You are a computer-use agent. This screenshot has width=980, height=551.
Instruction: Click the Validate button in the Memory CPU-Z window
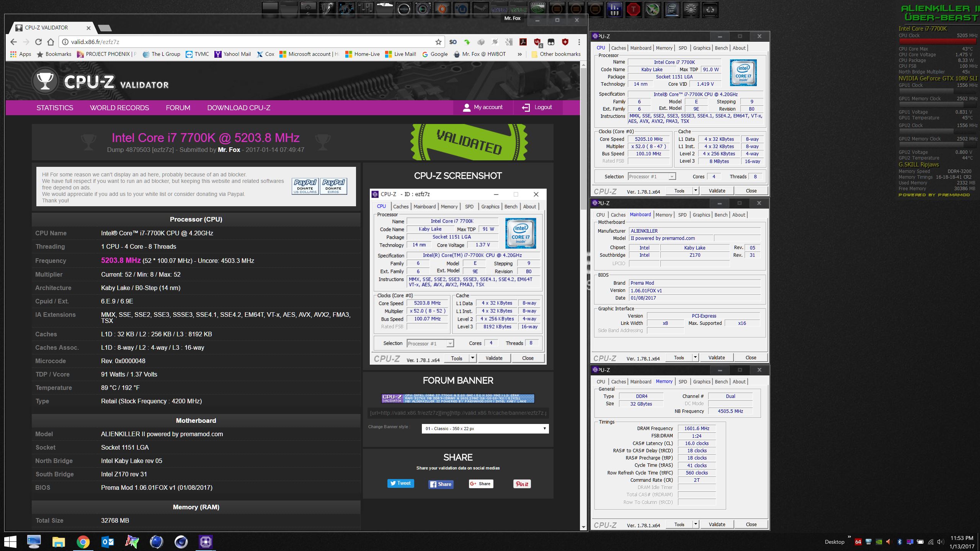pyautogui.click(x=717, y=525)
